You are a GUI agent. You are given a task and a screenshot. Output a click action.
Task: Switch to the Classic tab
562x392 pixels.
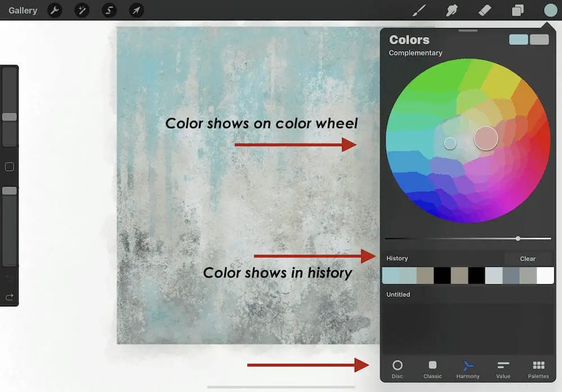tap(433, 370)
